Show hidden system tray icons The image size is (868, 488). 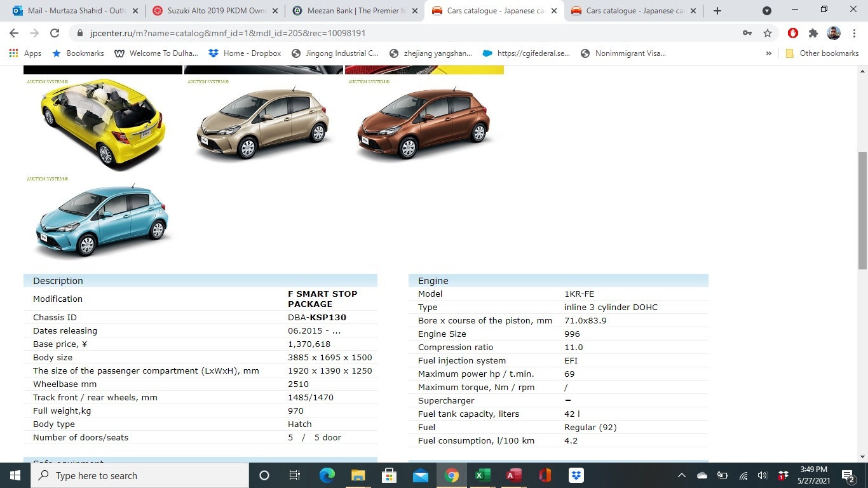click(682, 475)
